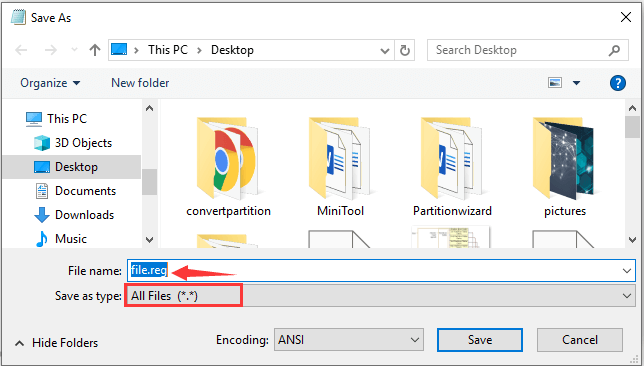Screen dimensions: 644x366
Task: Select the Partitionwizard folder
Action: click(452, 166)
